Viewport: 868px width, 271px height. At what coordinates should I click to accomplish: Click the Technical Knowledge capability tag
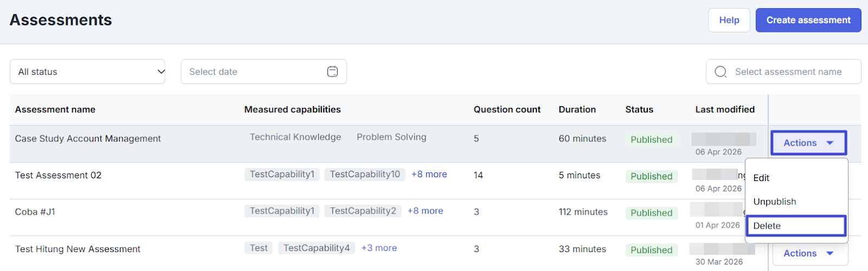[295, 137]
